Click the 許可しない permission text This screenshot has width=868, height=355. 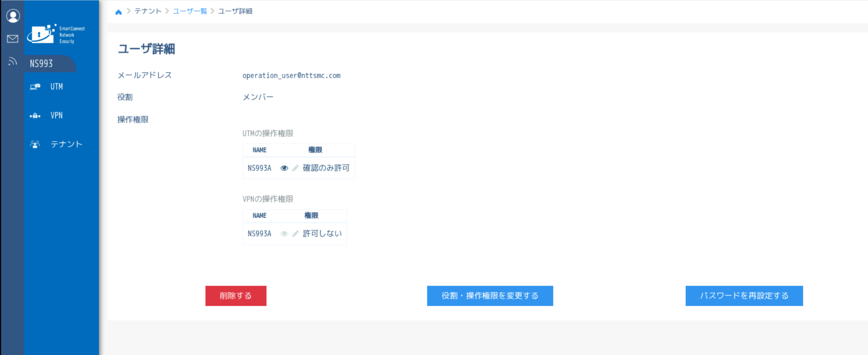pos(322,234)
